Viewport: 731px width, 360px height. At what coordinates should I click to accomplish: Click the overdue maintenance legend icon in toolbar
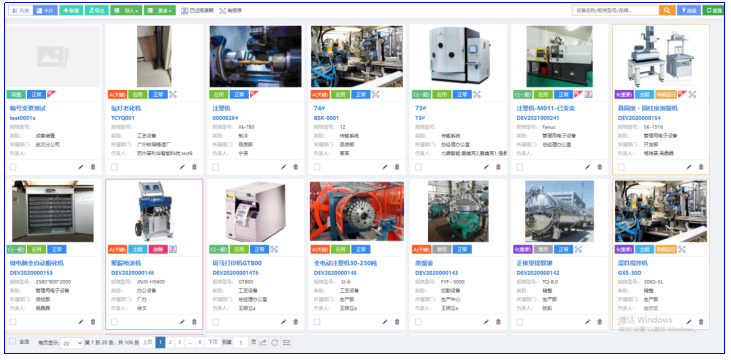click(185, 10)
